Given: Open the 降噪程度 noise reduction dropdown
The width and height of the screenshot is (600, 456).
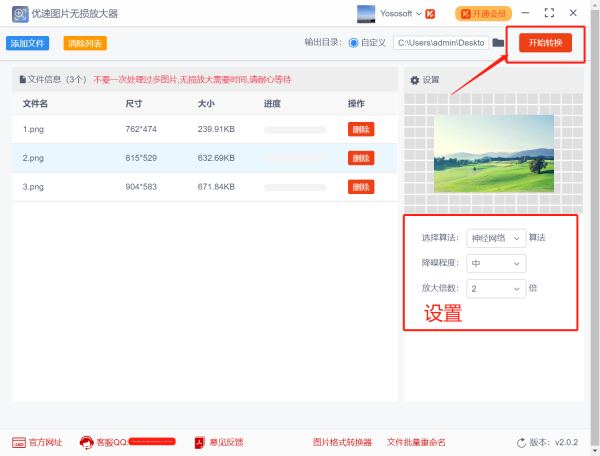Looking at the screenshot, I should coord(496,263).
